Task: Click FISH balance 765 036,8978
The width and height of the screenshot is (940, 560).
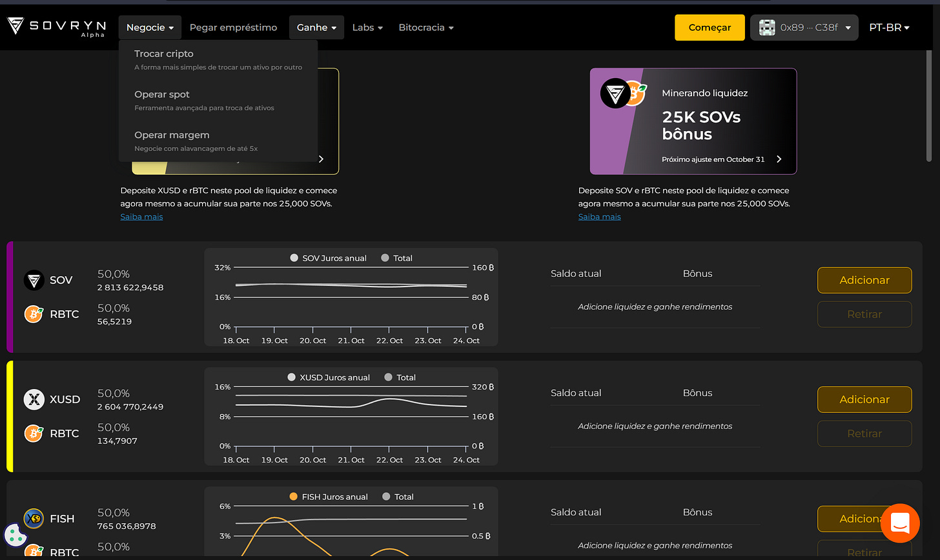Action: 127,526
